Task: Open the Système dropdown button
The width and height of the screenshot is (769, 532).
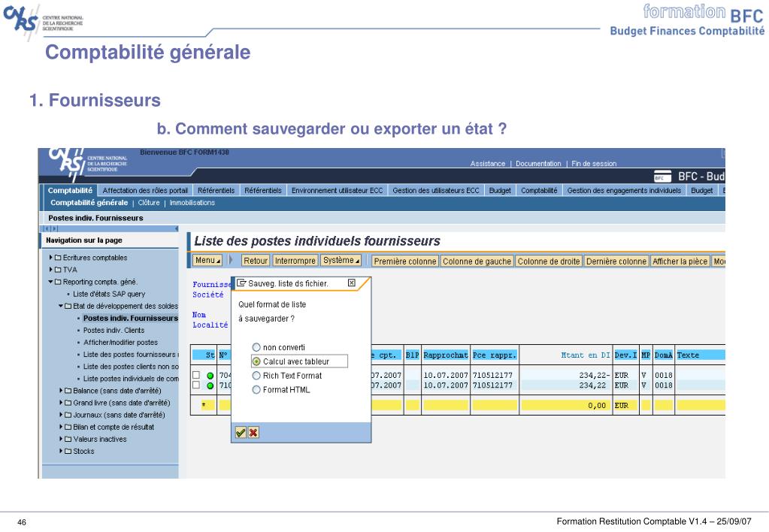Action: pos(341,261)
